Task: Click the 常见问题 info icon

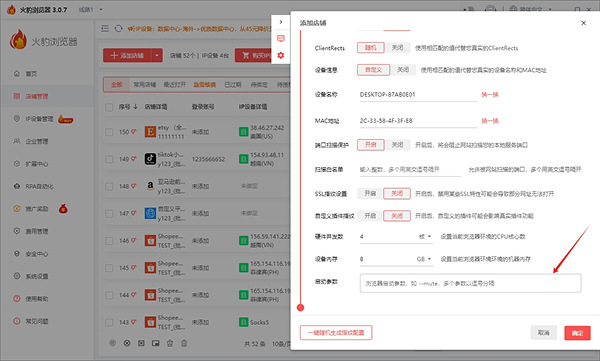Action: click(16, 321)
